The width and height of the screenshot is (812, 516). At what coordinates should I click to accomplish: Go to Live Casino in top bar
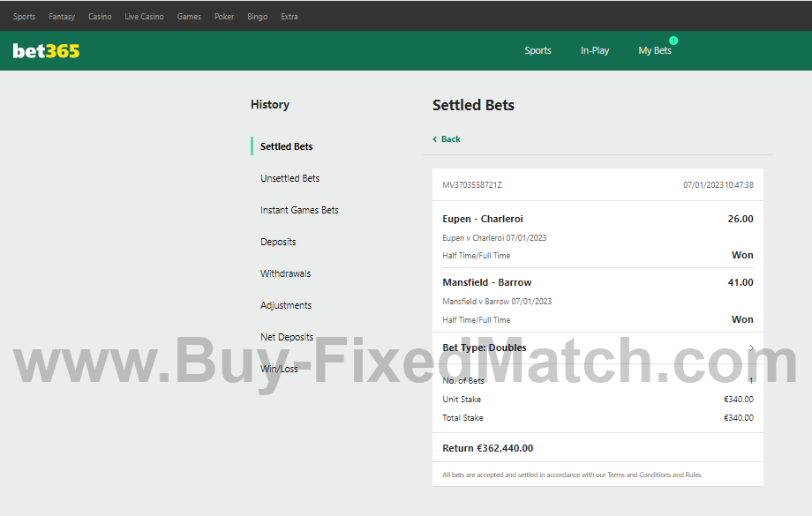click(x=144, y=17)
